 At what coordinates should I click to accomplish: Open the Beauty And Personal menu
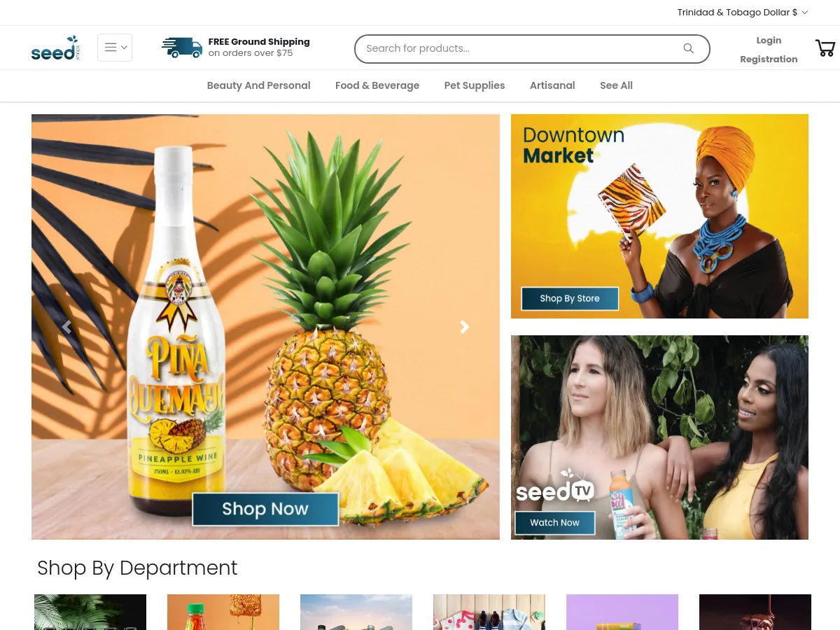[x=259, y=85]
